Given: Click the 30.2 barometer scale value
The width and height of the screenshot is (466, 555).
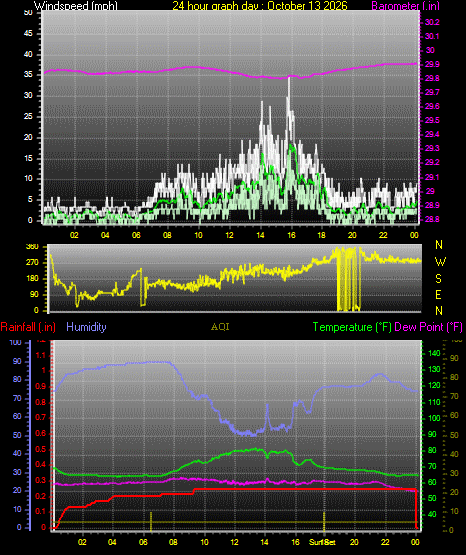Looking at the screenshot, I should [432, 22].
